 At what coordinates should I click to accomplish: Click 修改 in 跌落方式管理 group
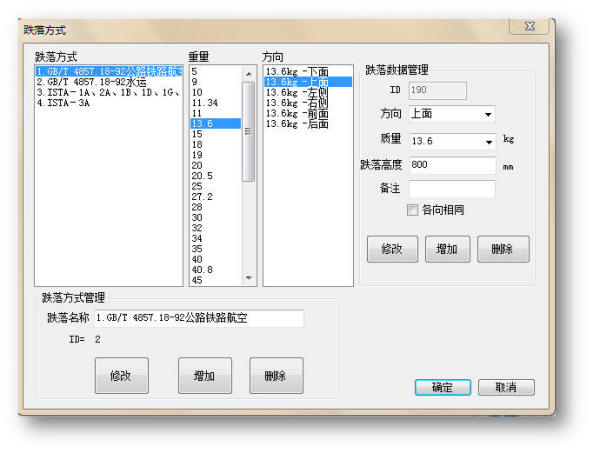[x=121, y=375]
